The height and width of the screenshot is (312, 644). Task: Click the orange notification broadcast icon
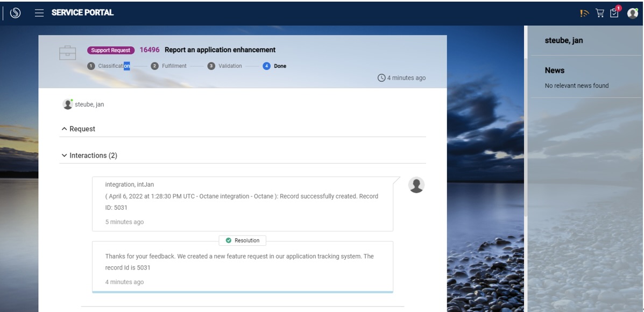coord(584,12)
